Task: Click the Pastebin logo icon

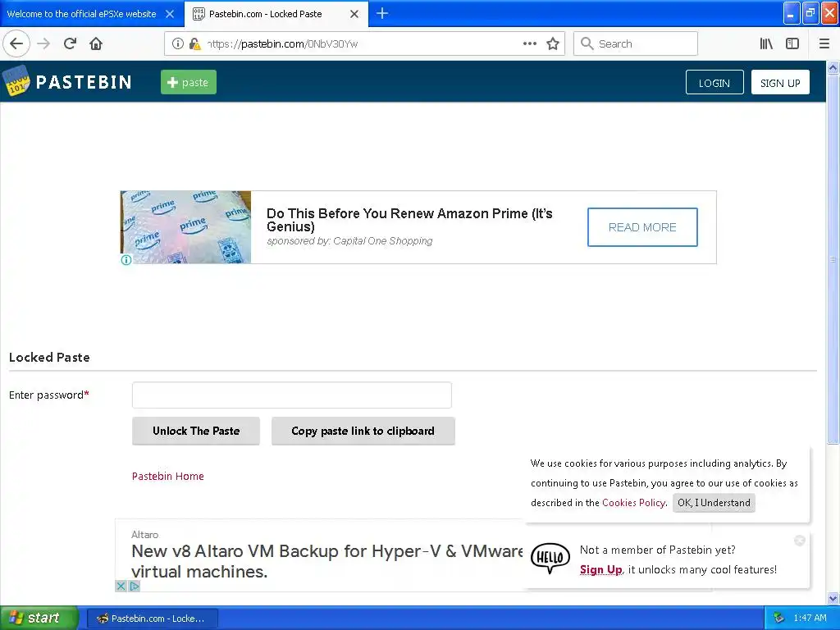Action: [16, 81]
